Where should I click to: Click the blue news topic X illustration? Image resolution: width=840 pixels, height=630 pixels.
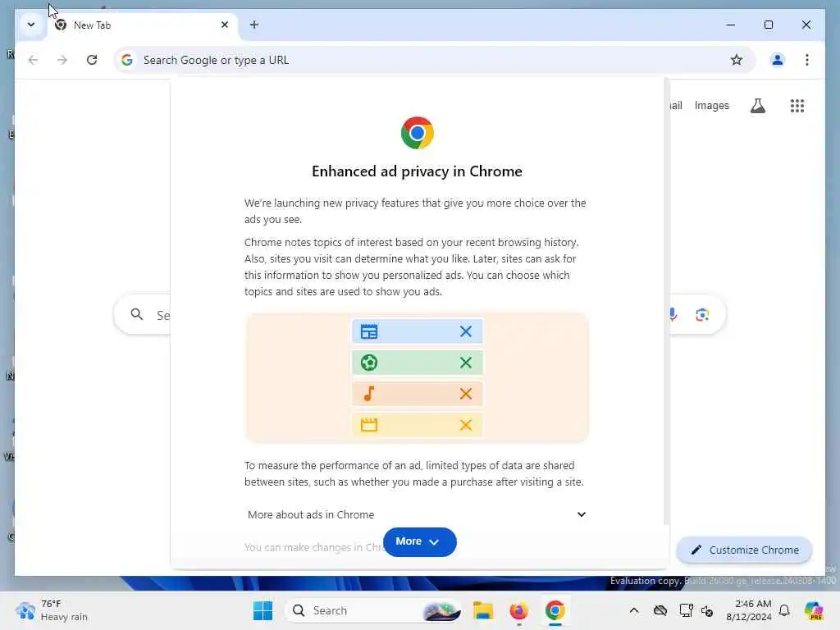pyautogui.click(x=466, y=331)
